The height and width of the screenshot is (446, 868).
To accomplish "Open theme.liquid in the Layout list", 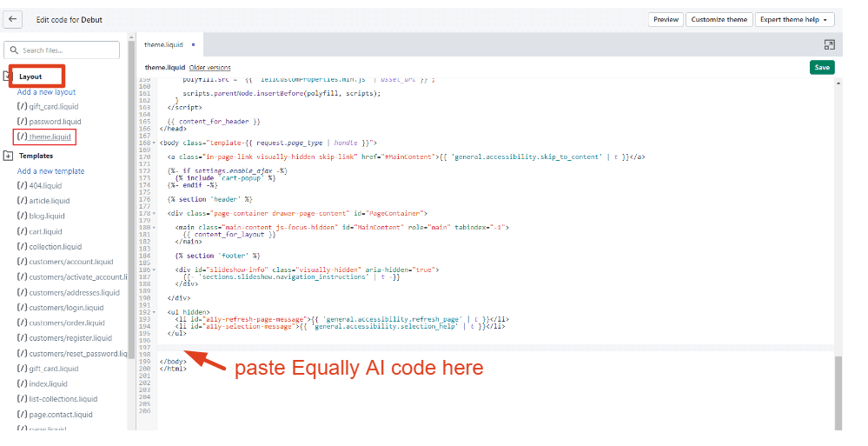I will coord(49,136).
